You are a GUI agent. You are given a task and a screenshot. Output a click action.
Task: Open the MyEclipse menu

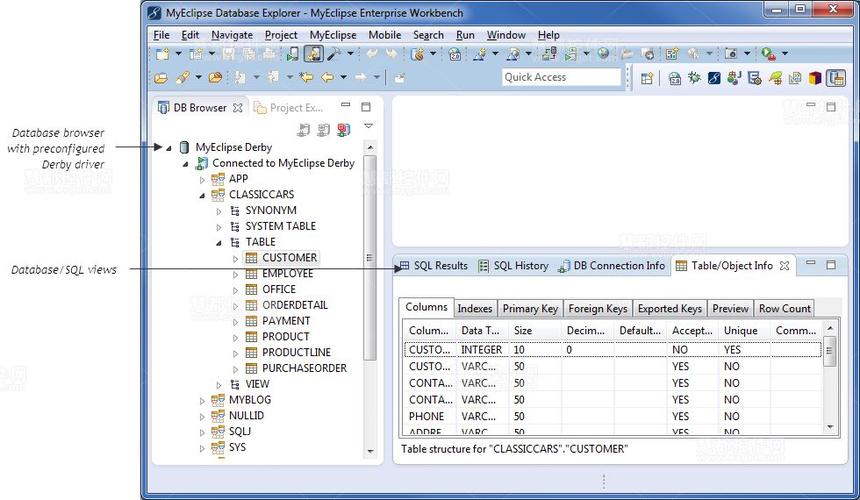[x=332, y=35]
